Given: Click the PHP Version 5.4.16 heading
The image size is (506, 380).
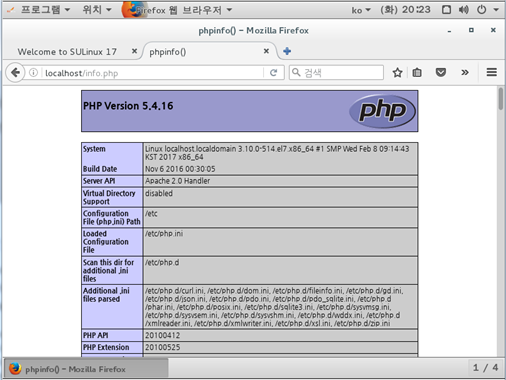Looking at the screenshot, I should (x=128, y=106).
